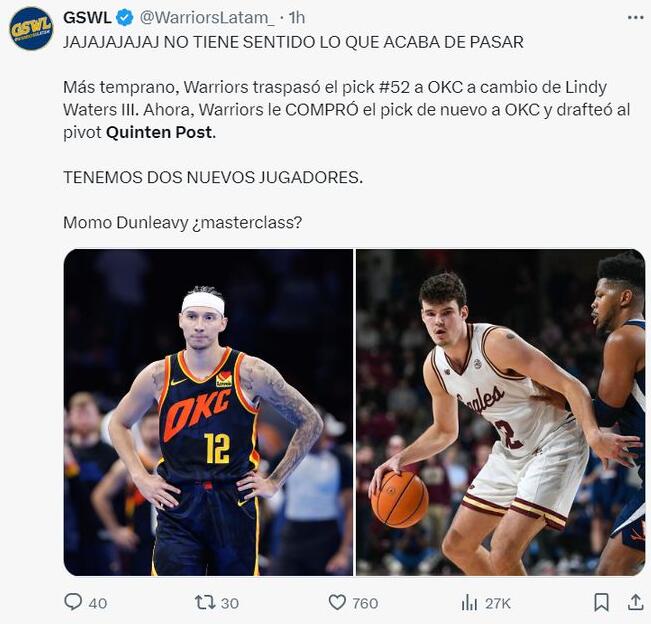Like the post with the heart icon
This screenshot has height=624, width=651.
(337, 602)
